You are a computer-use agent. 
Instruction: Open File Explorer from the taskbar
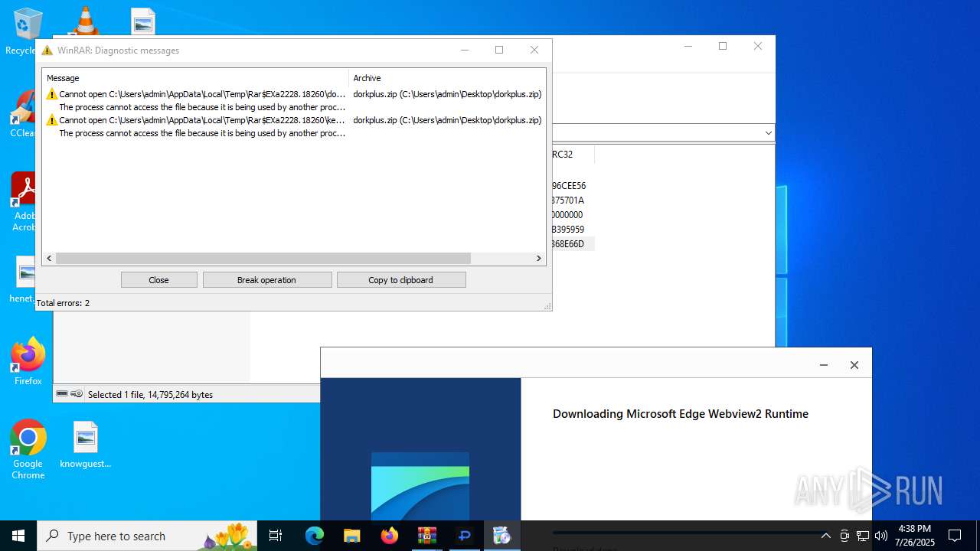[351, 536]
